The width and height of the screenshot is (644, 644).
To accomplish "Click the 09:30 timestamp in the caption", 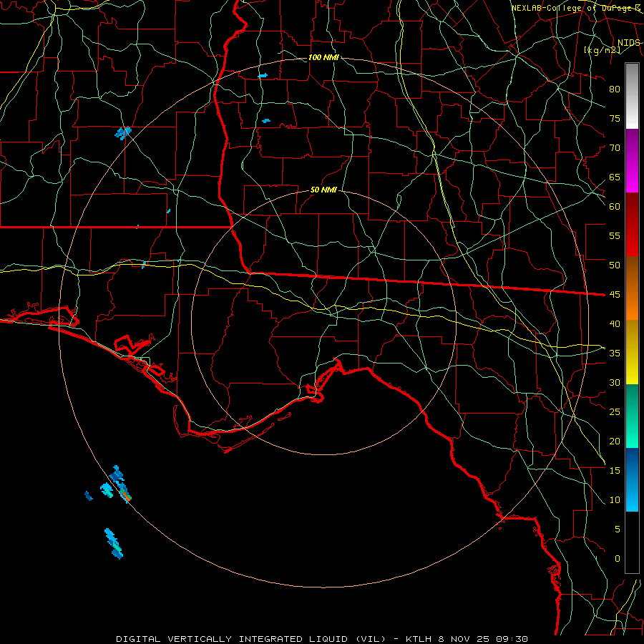I will click(x=512, y=639).
